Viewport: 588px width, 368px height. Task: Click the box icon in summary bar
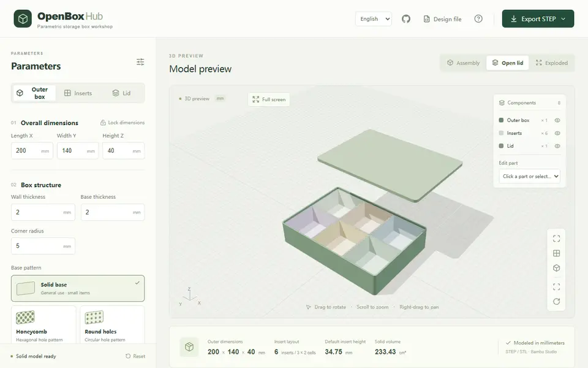[189, 347]
